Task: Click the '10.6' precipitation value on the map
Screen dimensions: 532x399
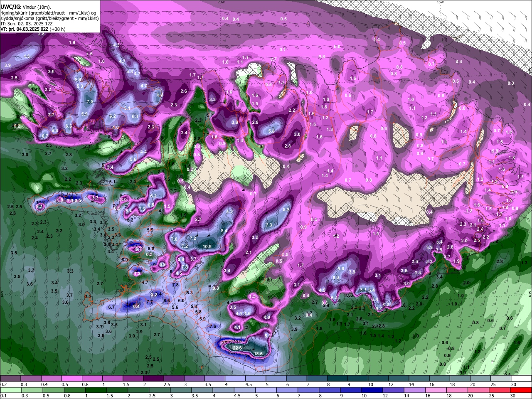Action: point(207,246)
